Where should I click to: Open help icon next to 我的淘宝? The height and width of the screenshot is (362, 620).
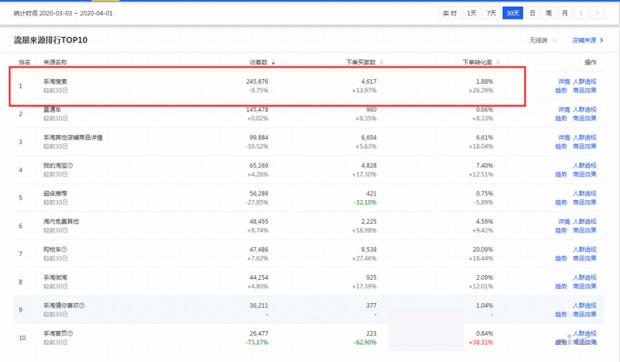coord(70,166)
